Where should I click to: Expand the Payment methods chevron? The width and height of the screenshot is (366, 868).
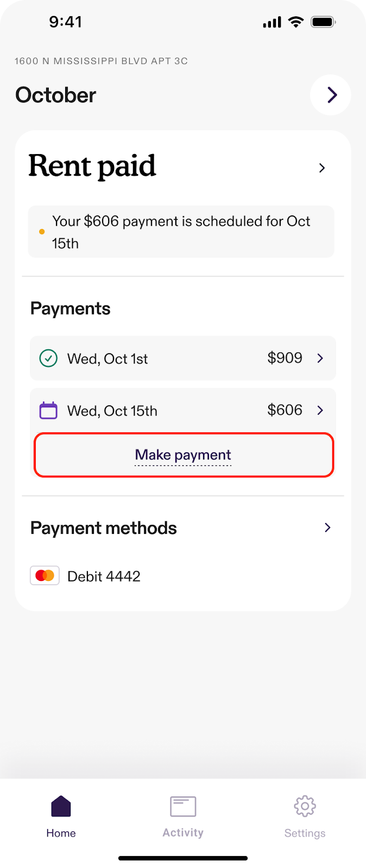coord(327,527)
